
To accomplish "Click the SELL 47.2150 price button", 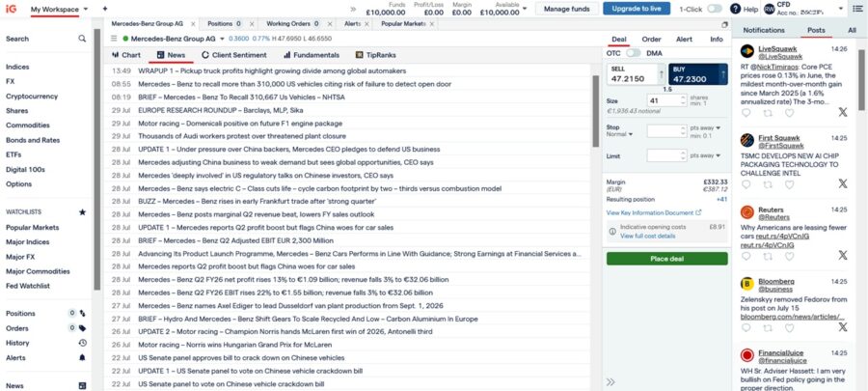I will point(637,74).
